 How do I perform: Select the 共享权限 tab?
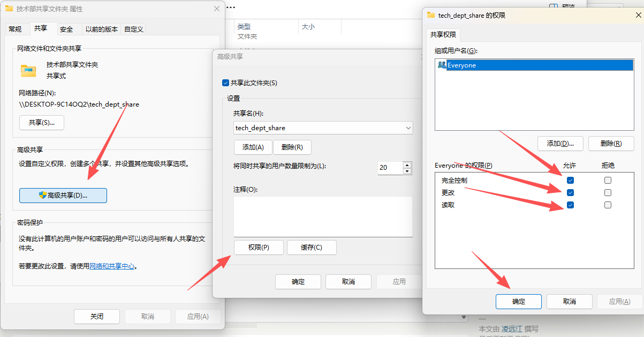[443, 34]
